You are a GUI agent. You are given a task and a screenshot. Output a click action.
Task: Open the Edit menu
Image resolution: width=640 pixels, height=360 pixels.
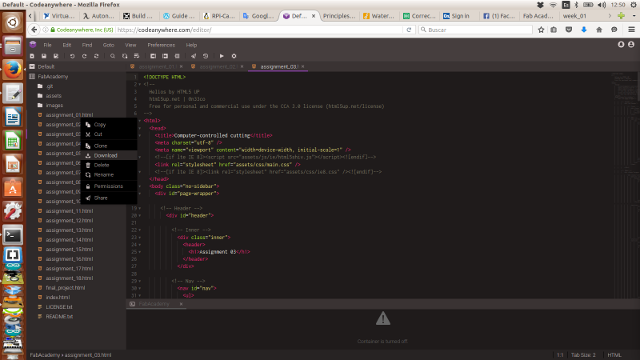[67, 45]
